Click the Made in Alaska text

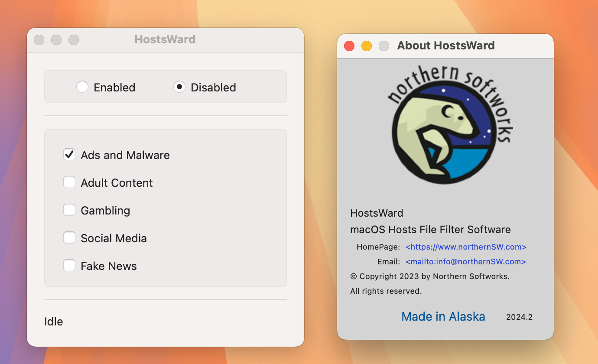443,316
